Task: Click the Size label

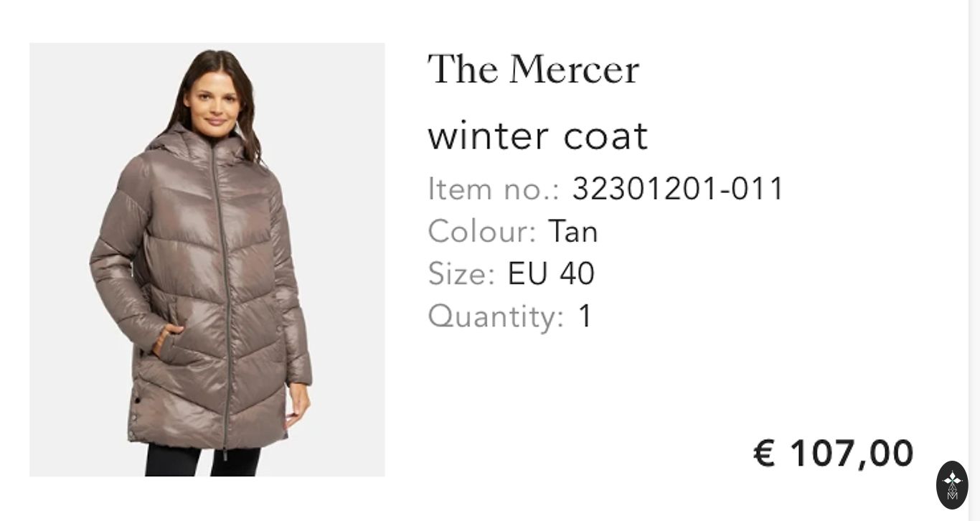Action: click(461, 273)
